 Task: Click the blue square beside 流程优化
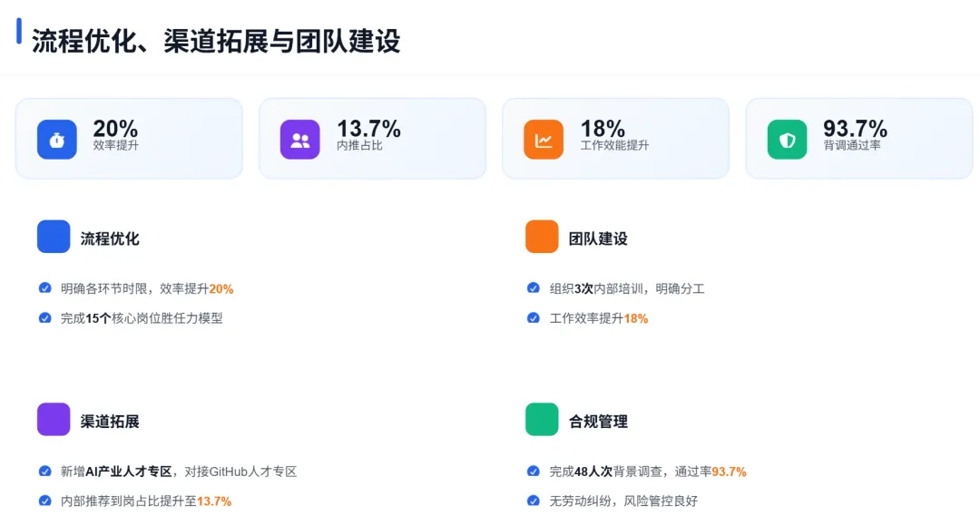54,237
